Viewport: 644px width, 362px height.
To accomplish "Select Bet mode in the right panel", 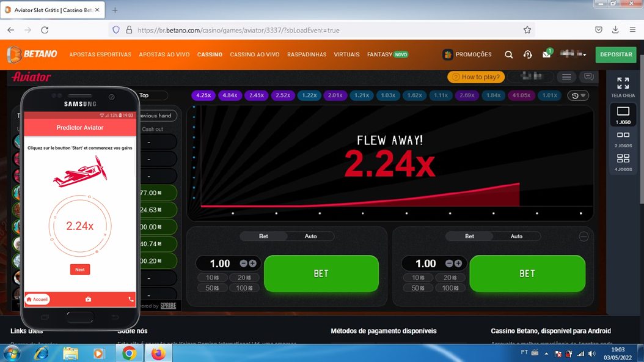I will (469, 236).
